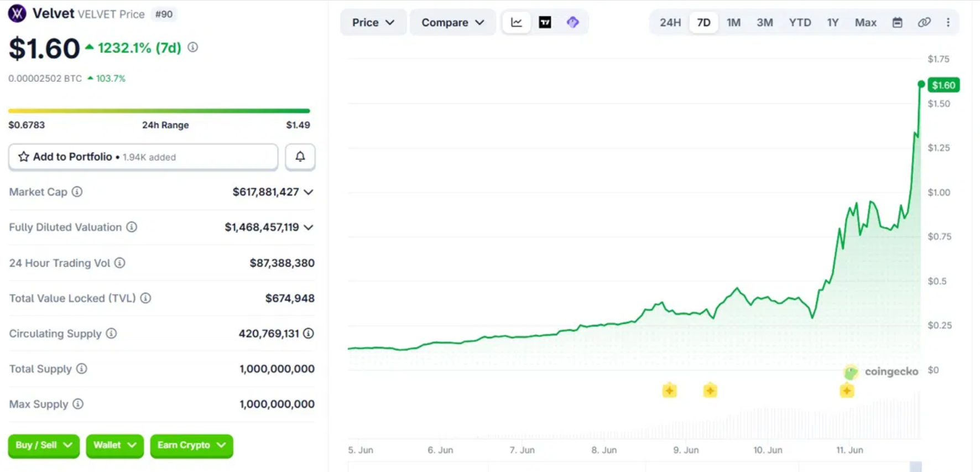Open the calendar date range icon

point(898,22)
